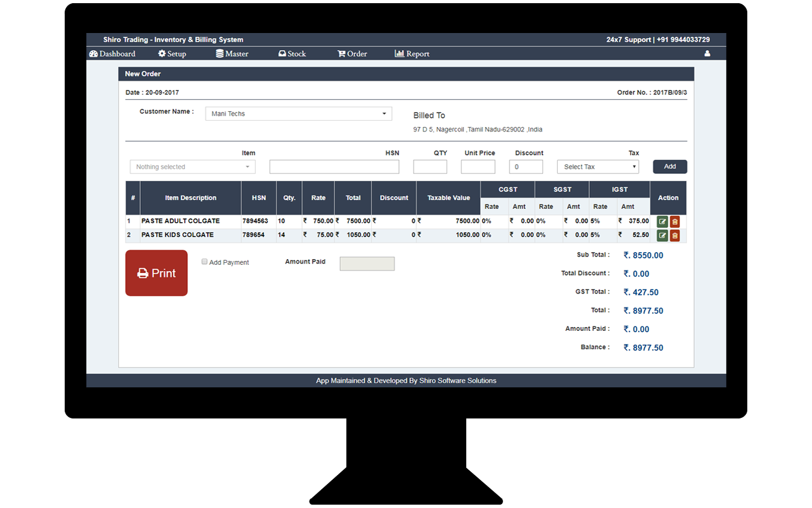Edit the PASTE ADULT COLGATE row
This screenshot has width=812, height=508.
(x=662, y=222)
